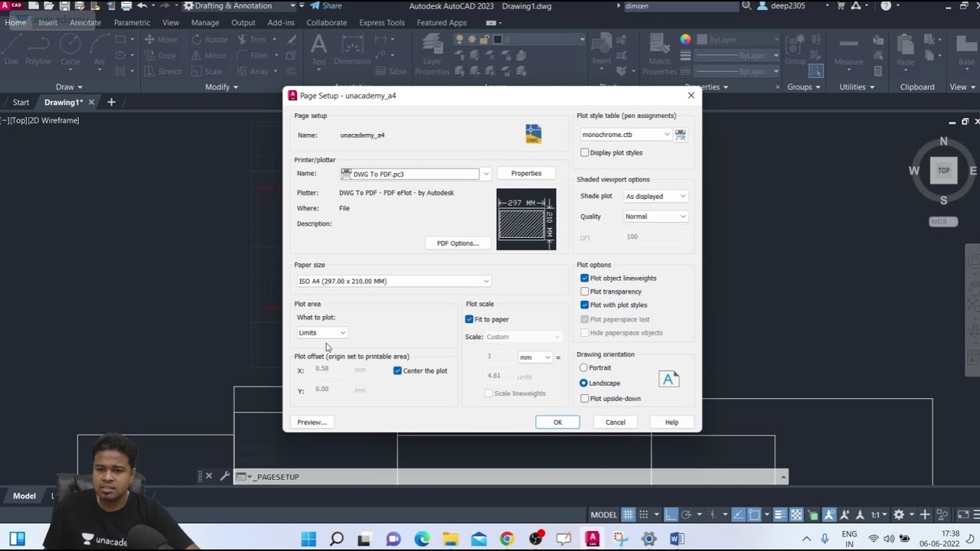Enable Display plot styles checkbox
This screenshot has height=551, width=980.
(x=585, y=153)
